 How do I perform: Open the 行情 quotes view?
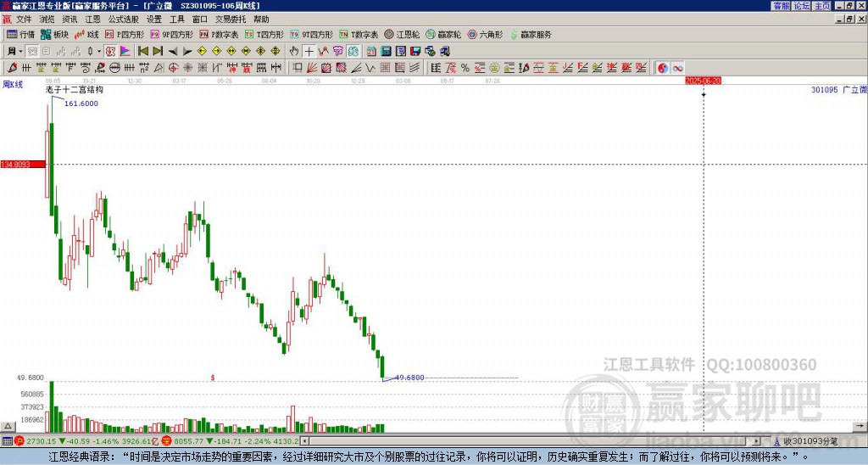point(21,34)
